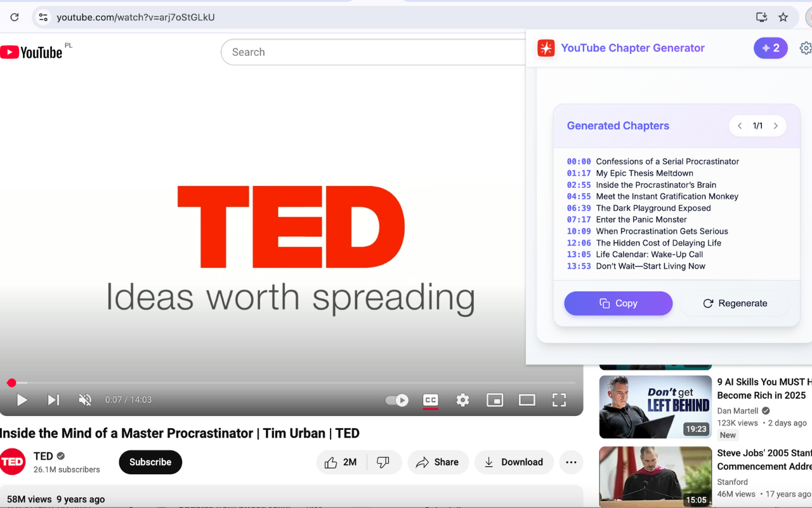Go to YouTube home via logo
Screen dimensions: 812x508
(31, 52)
